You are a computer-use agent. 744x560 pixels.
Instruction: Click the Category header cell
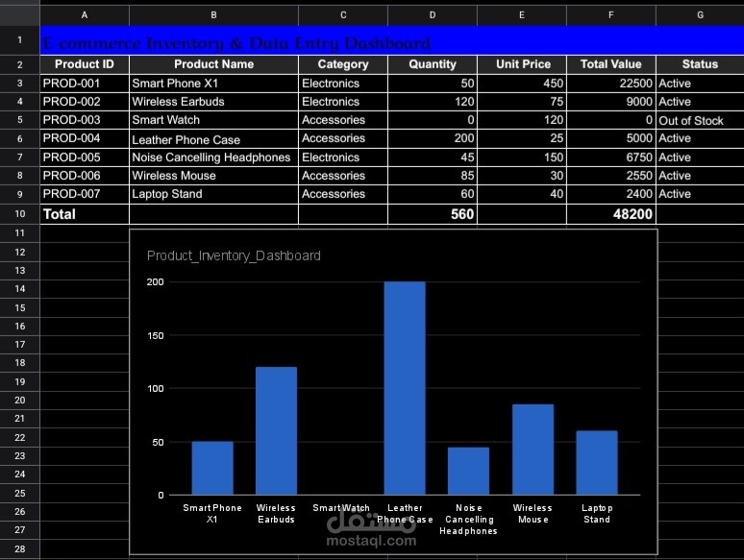pos(343,64)
